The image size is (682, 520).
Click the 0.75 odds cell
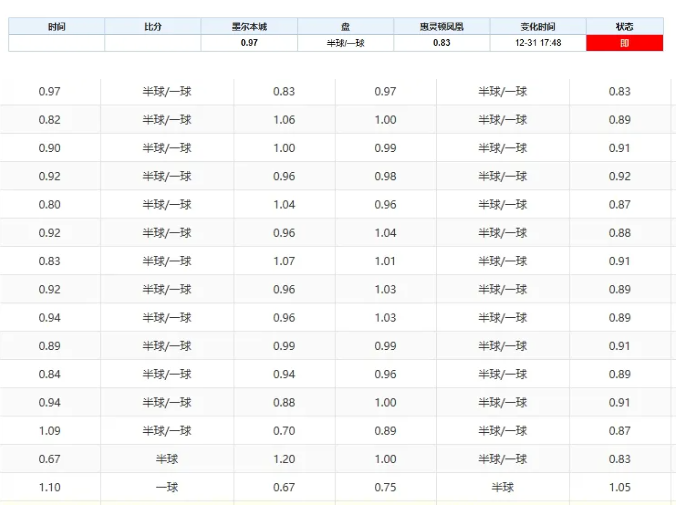coord(385,487)
